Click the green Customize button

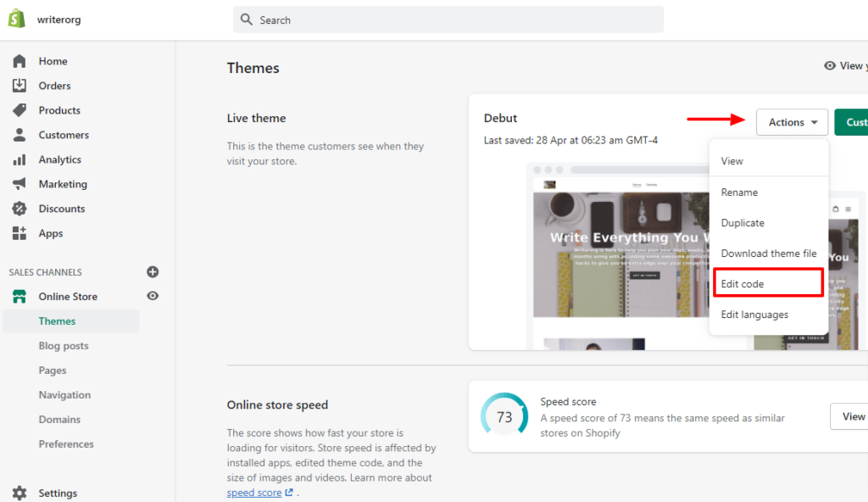pos(851,122)
